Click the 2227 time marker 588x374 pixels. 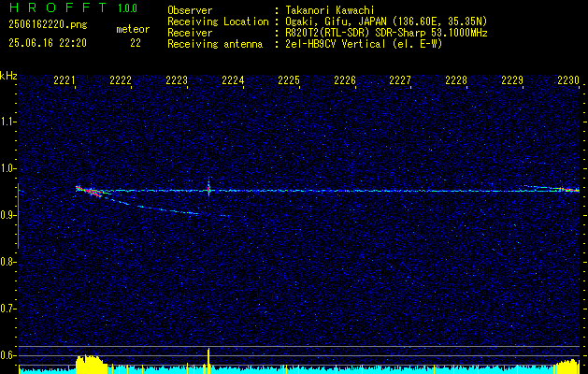tap(400, 80)
